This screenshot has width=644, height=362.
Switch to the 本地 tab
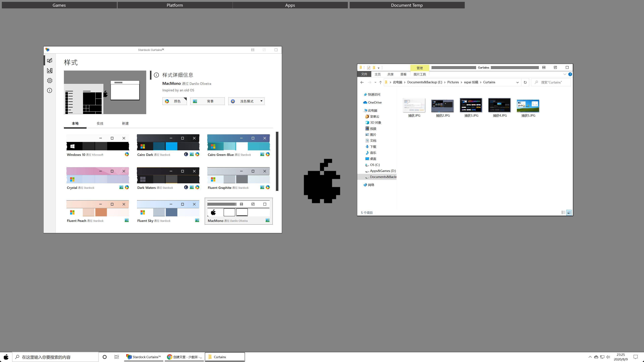(x=75, y=123)
